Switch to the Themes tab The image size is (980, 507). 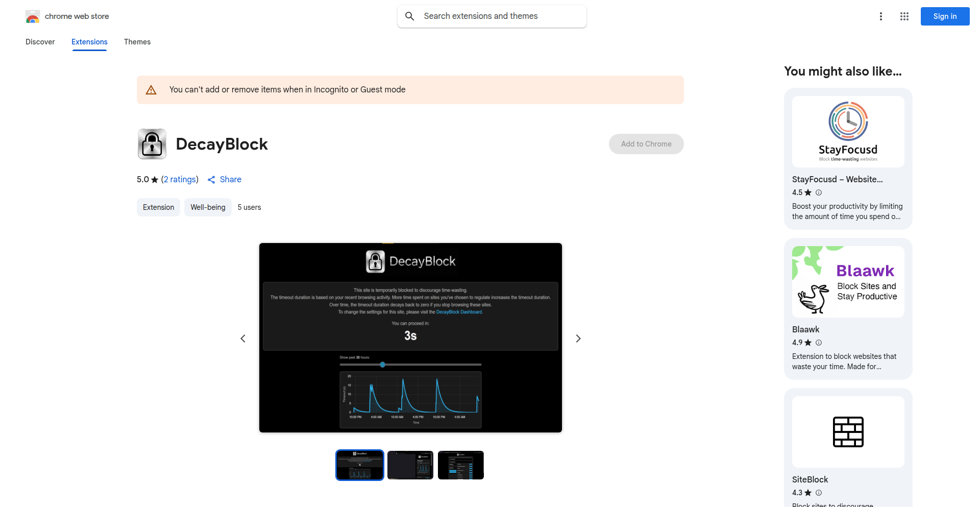pos(137,42)
